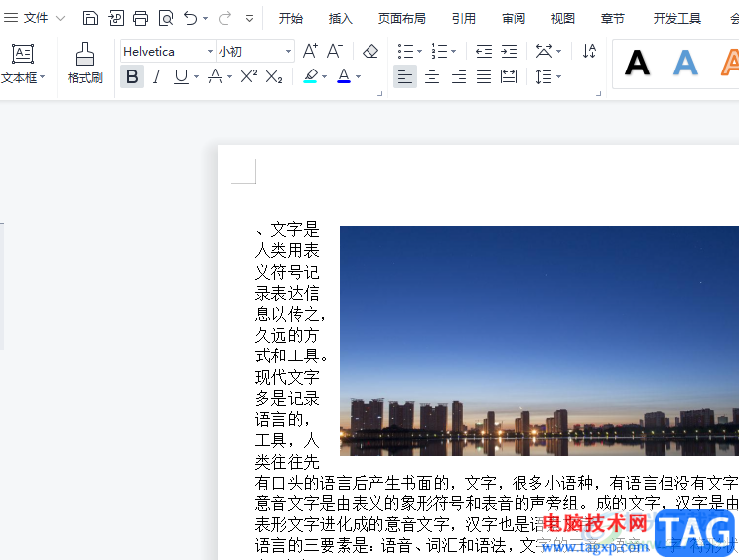This screenshot has width=739, height=560.
Task: Apply numbered list icon
Action: [439, 51]
